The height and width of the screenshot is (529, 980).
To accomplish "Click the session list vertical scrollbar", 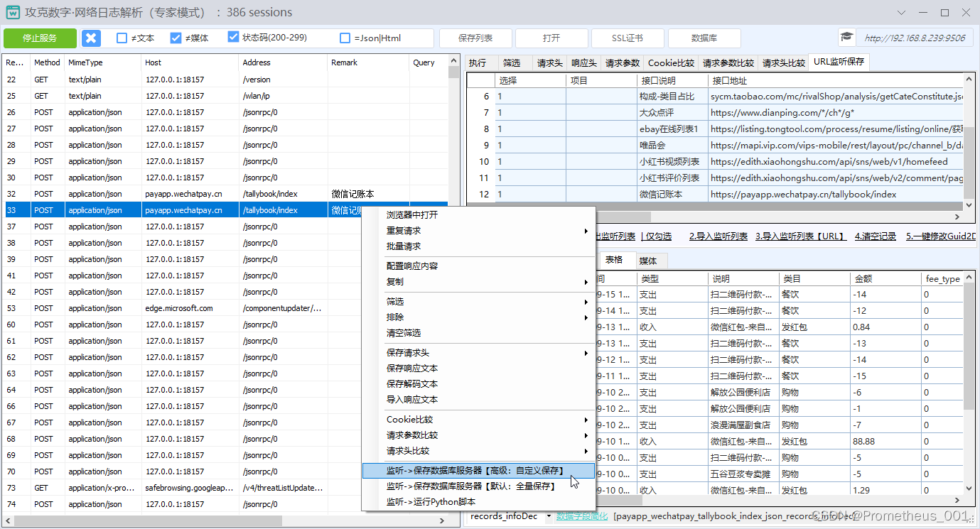I will click(453, 284).
